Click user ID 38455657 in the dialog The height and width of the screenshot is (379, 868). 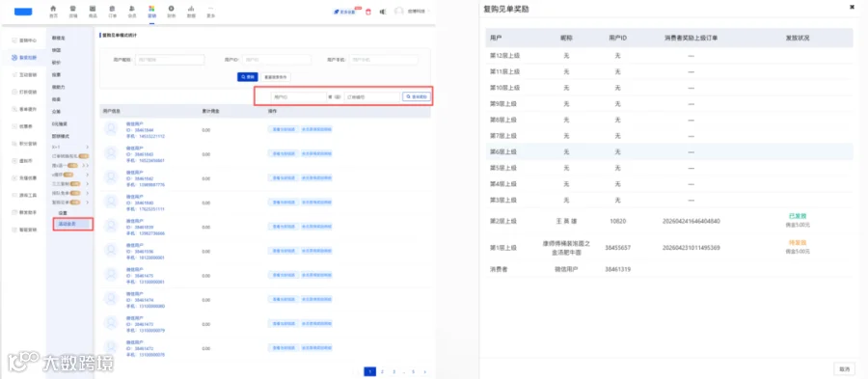point(617,247)
